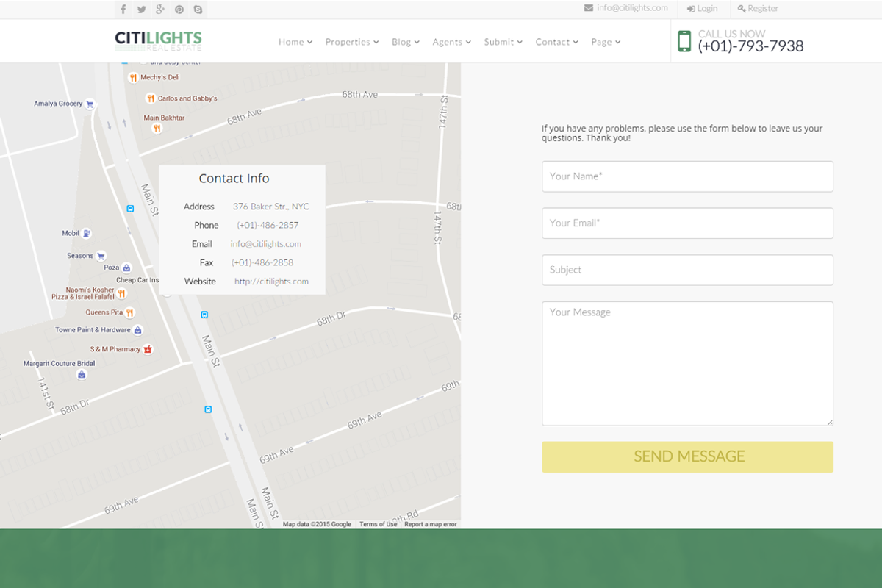Open the map Terms of Use link
Viewport: 882px width, 588px height.
378,524
